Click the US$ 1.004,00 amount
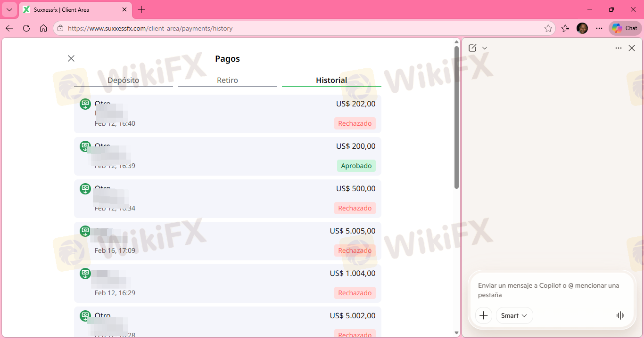The height and width of the screenshot is (339, 644). click(353, 273)
